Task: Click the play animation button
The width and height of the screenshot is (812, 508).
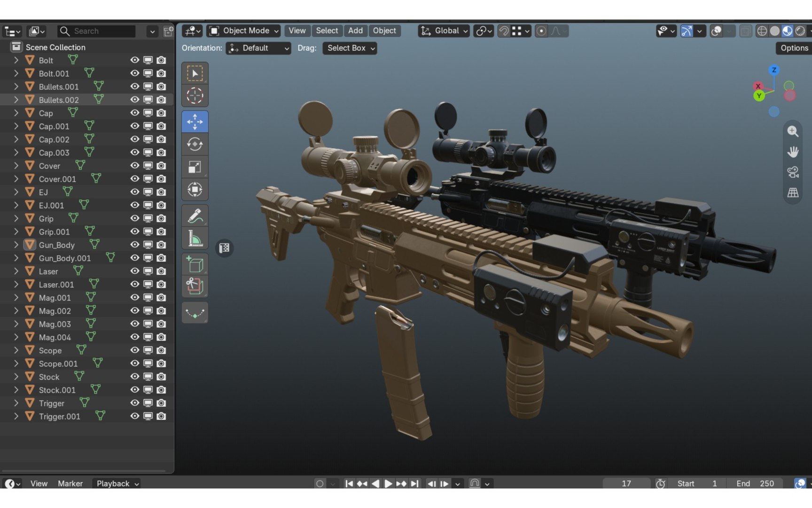Action: tap(388, 484)
